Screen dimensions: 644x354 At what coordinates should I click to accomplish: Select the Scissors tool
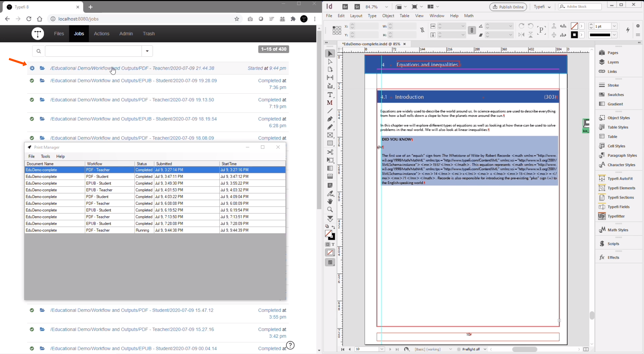[330, 152]
